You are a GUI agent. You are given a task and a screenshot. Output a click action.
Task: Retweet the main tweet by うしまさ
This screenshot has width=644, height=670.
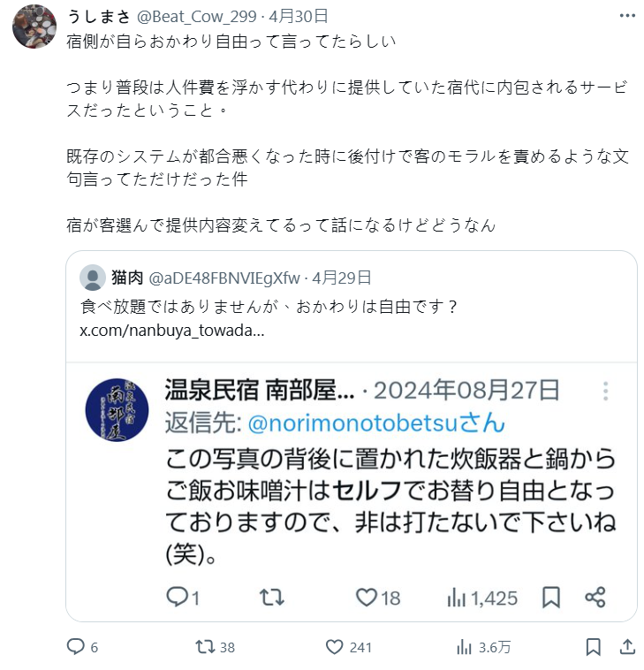[205, 647]
